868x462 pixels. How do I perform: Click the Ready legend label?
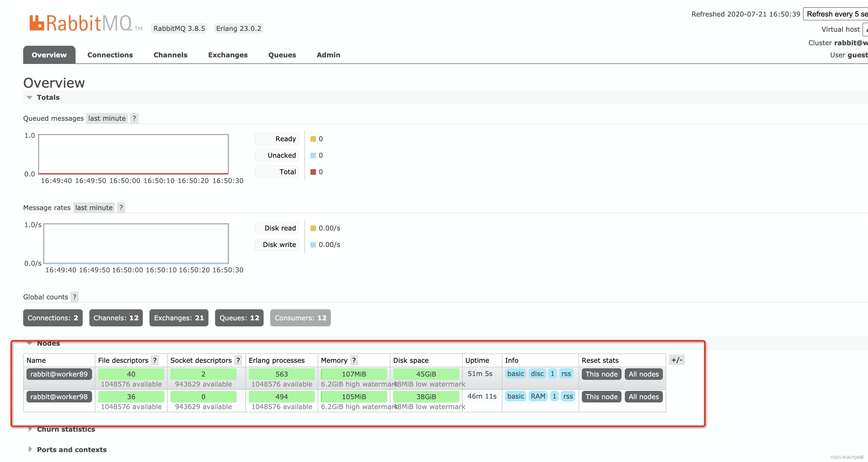[x=277, y=139]
